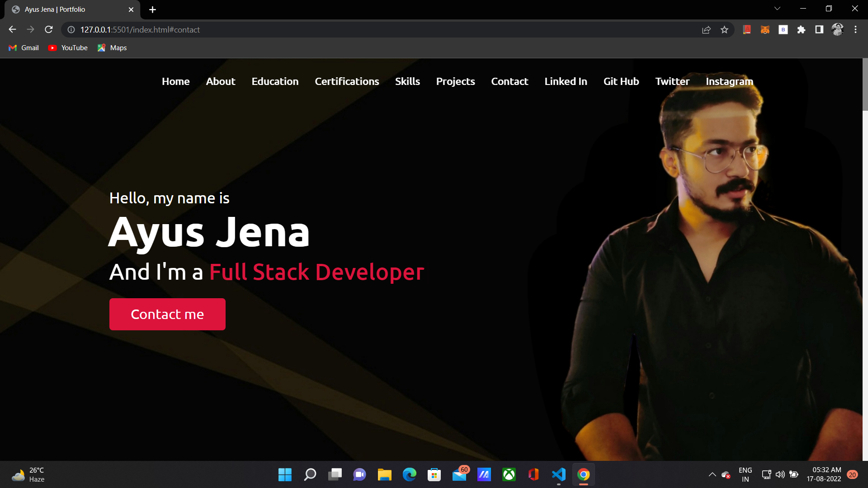Viewport: 868px width, 488px height.
Task: Expand the tab search chevron
Action: tap(777, 9)
